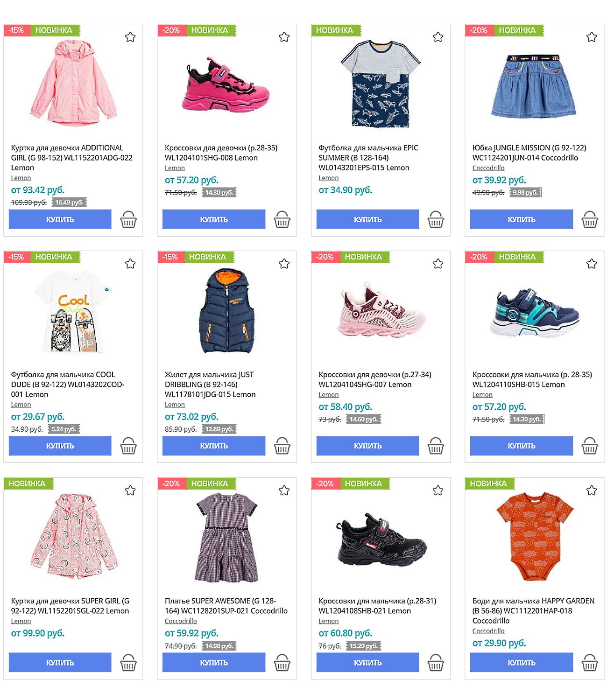Open Lemon brand link under EPIC SUMMER t-shirt
The image size is (607, 700).
coord(328,178)
